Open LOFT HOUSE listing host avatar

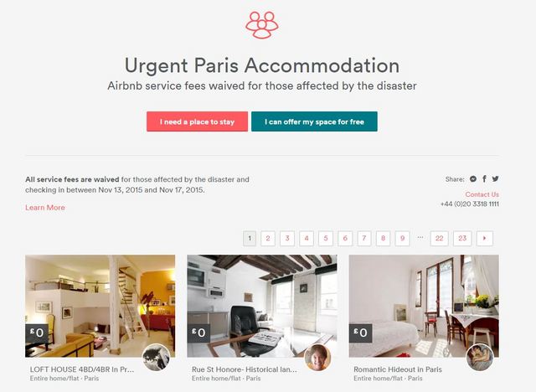tap(156, 358)
